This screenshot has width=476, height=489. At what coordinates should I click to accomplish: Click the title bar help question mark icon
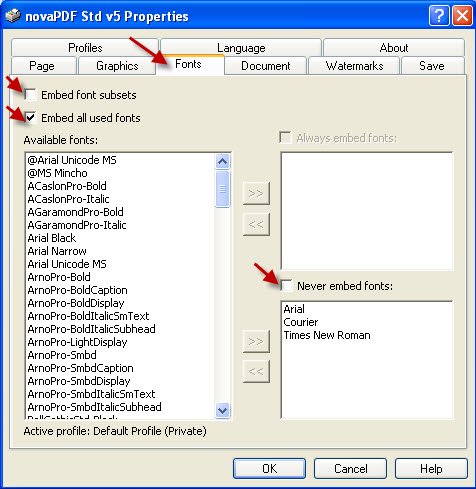coord(439,16)
